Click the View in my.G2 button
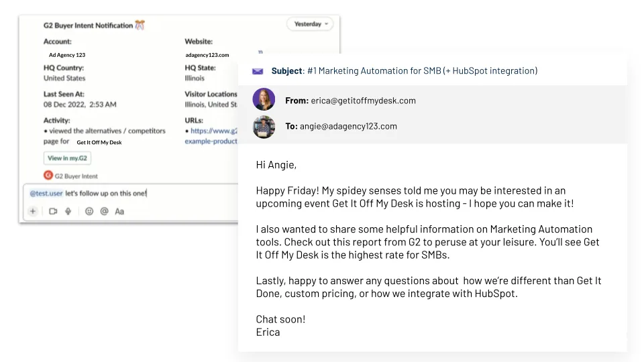The image size is (644, 362). pyautogui.click(x=67, y=158)
